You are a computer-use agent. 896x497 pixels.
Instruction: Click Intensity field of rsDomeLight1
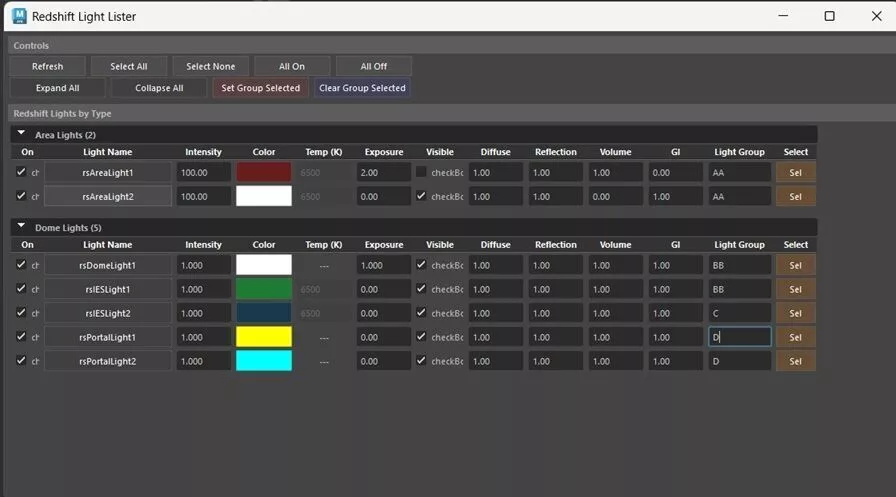(x=203, y=265)
